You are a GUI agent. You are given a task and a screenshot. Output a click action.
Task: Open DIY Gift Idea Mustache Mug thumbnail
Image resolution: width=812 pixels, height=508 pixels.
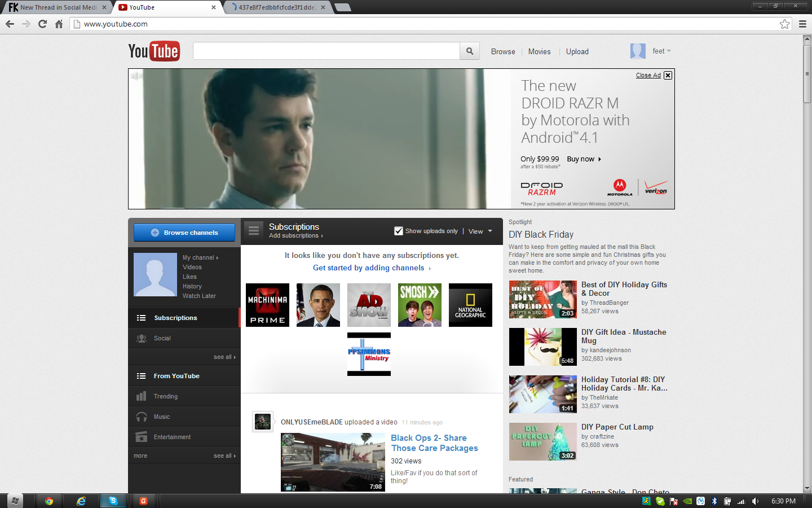543,347
